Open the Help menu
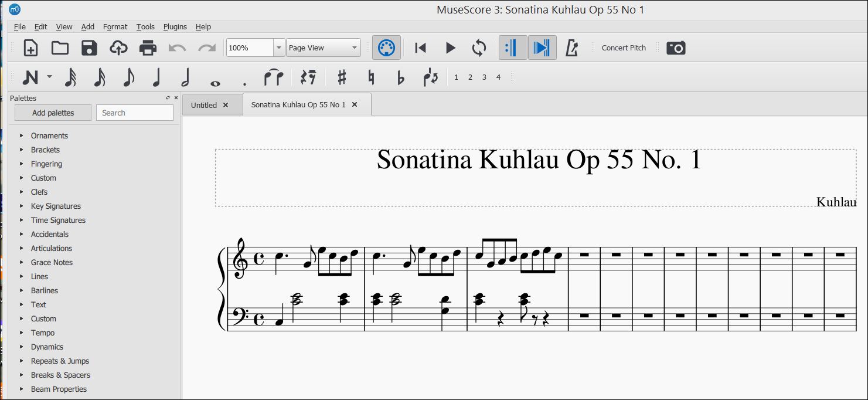868x400 pixels. [203, 27]
